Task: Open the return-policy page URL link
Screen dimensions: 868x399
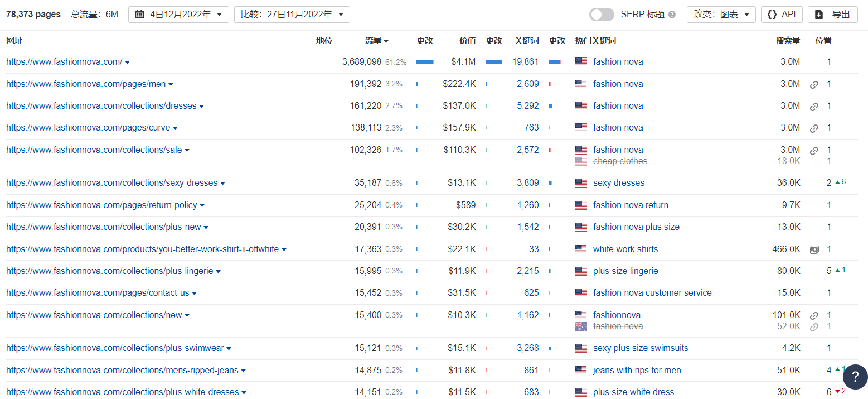Action: point(101,205)
